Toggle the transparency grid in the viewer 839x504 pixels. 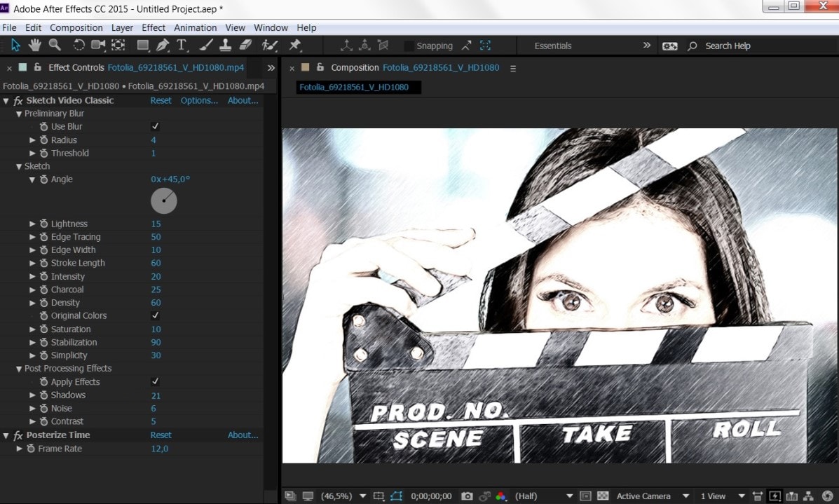[x=603, y=496]
